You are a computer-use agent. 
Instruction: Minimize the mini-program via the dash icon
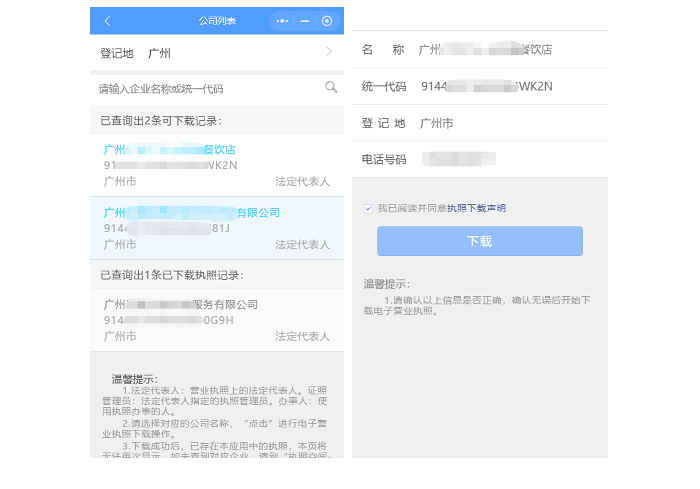(304, 21)
